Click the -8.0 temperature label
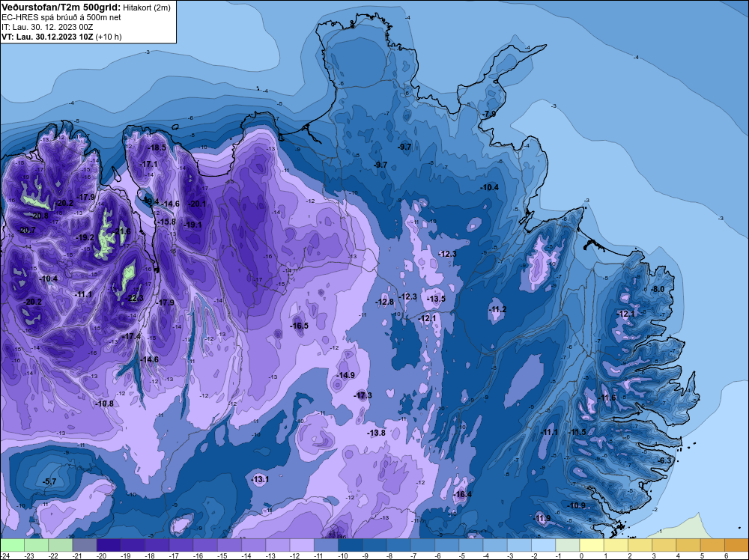 (658, 289)
